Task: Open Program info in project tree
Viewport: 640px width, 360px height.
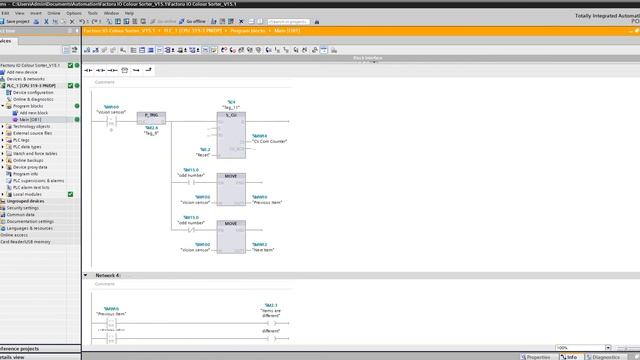Action: (25, 174)
